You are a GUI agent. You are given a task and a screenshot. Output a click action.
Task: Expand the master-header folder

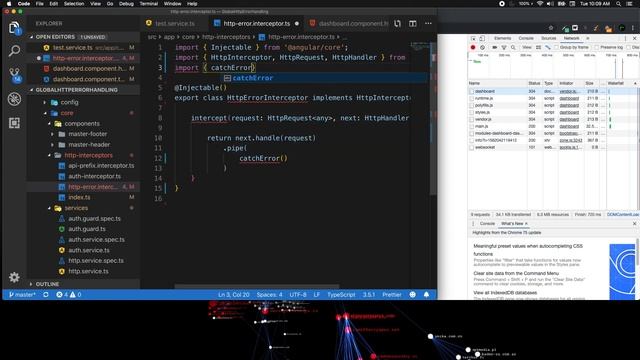(52, 144)
